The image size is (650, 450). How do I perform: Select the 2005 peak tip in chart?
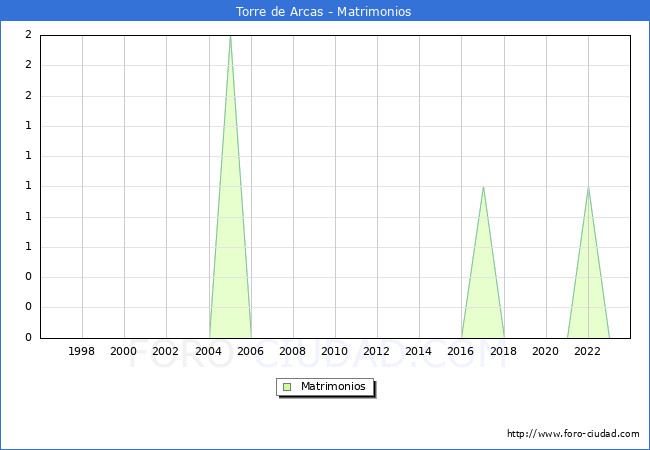coord(230,37)
